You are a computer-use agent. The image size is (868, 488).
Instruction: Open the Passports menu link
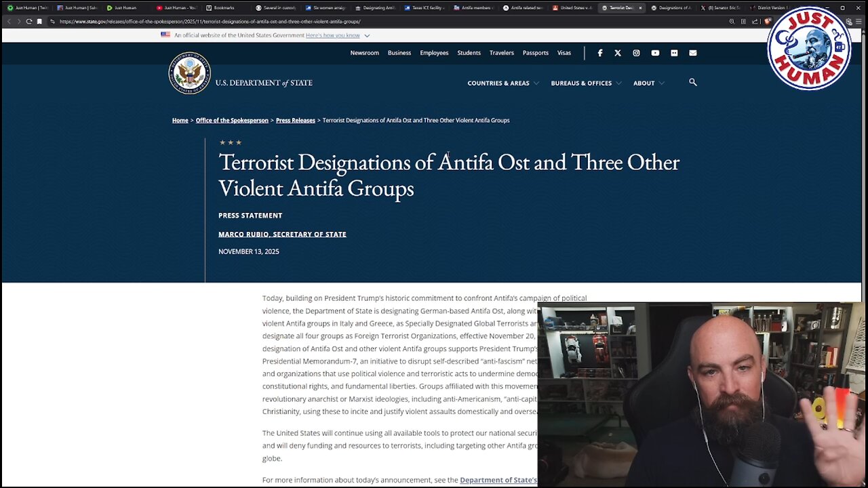pos(536,53)
